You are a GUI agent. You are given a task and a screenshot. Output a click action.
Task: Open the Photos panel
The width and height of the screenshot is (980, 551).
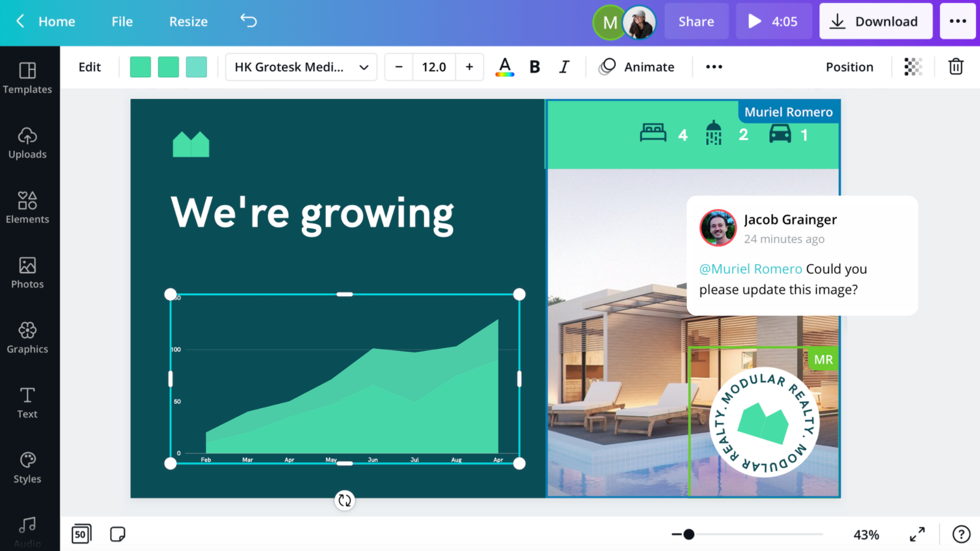[28, 273]
